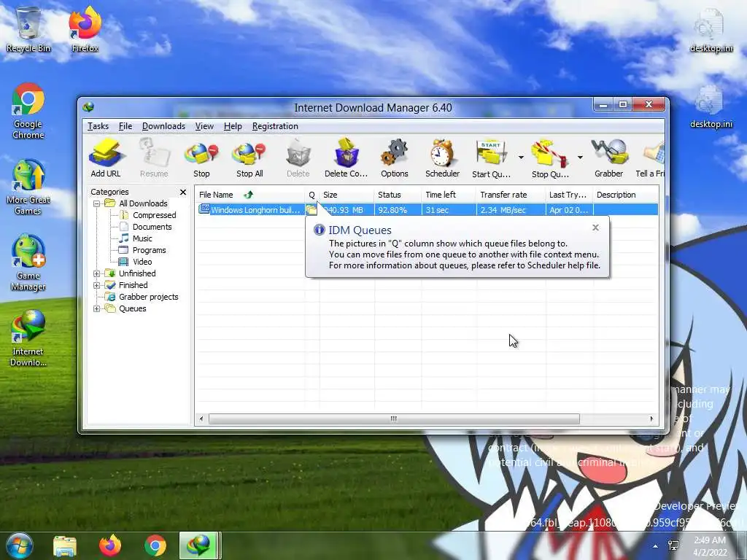Open Chrome from the taskbar
Viewport: 747px width, 560px height.
tap(155, 545)
